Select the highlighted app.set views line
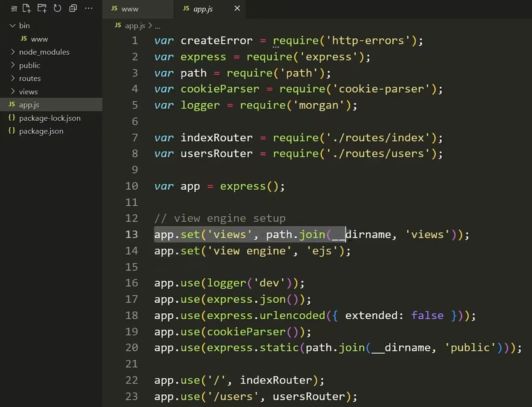This screenshot has height=407, width=532. click(246, 234)
